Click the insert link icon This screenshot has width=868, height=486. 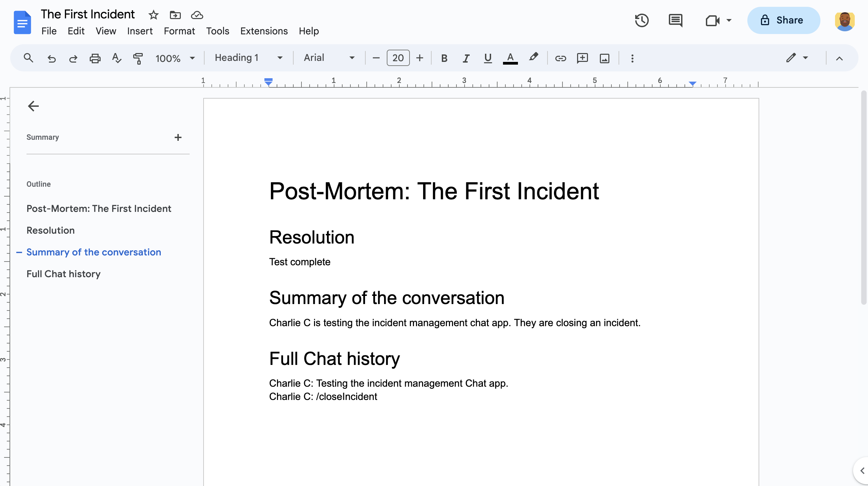[x=560, y=58]
